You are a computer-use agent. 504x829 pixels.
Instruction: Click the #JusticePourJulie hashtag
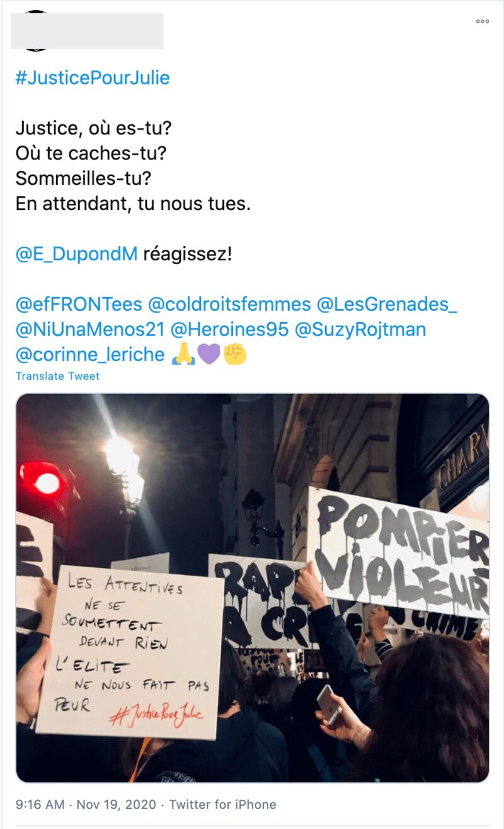click(93, 78)
